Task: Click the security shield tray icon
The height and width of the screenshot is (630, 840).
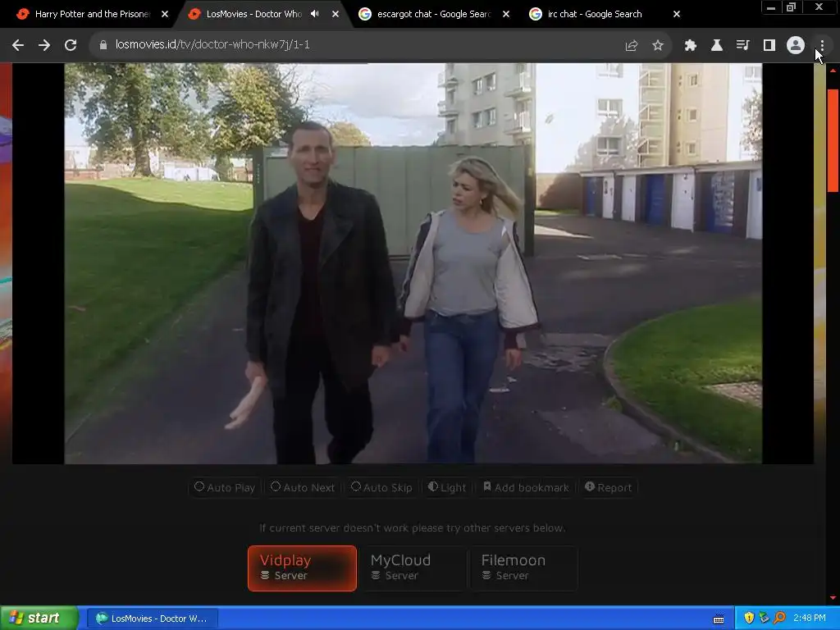Action: coord(749,619)
